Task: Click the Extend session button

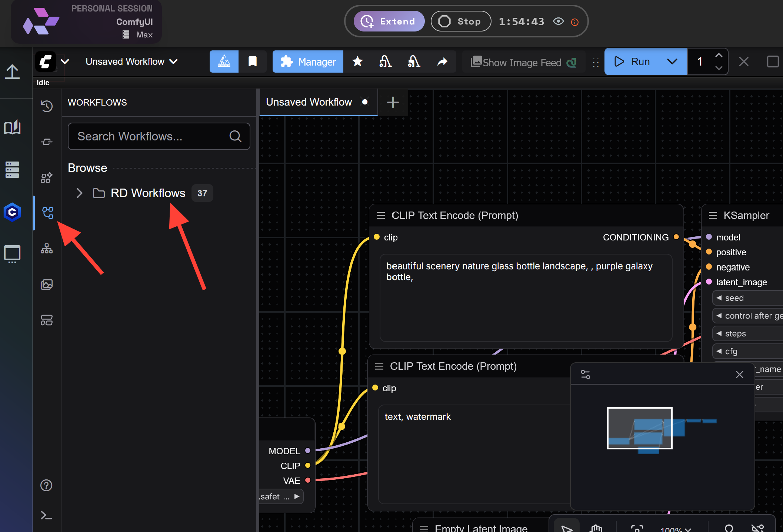Action: 389,21
